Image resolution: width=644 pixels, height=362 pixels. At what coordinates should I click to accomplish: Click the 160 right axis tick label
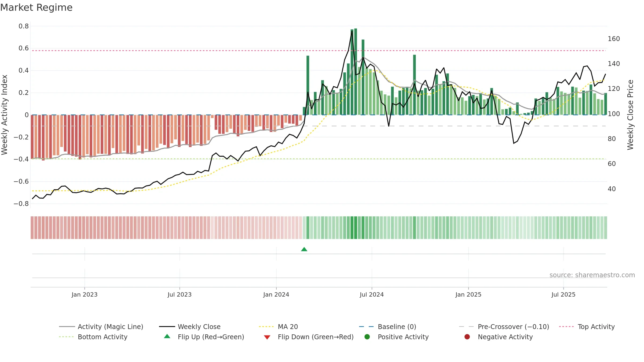(614, 39)
